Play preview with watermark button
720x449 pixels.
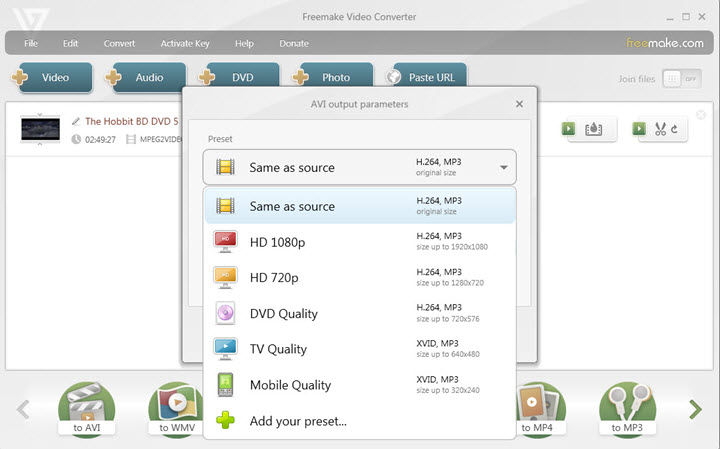pyautogui.click(x=591, y=129)
